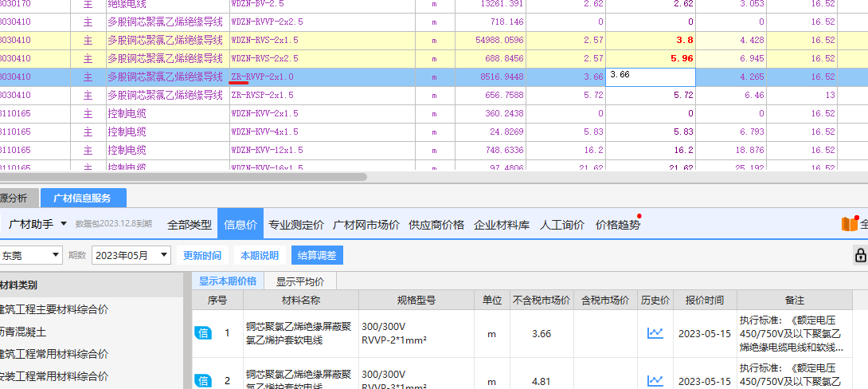Open the 价格趋势 tab
The height and width of the screenshot is (389, 868).
coord(617,225)
